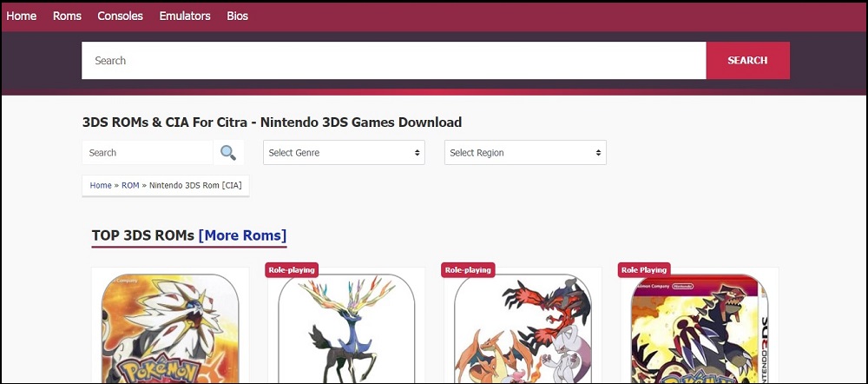Click the small ROM search field
Screen dimensions: 868x384
(x=148, y=152)
